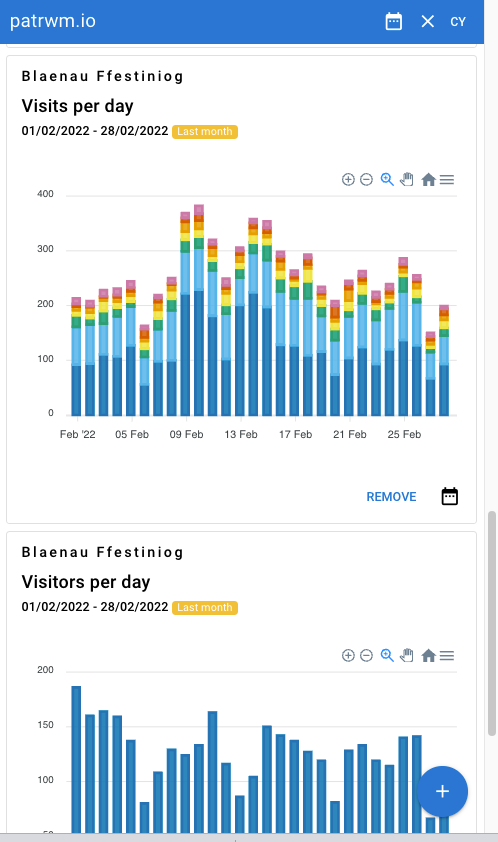Image resolution: width=498 pixels, height=842 pixels.
Task: Zoom in on Visits per day chart
Action: click(x=348, y=179)
